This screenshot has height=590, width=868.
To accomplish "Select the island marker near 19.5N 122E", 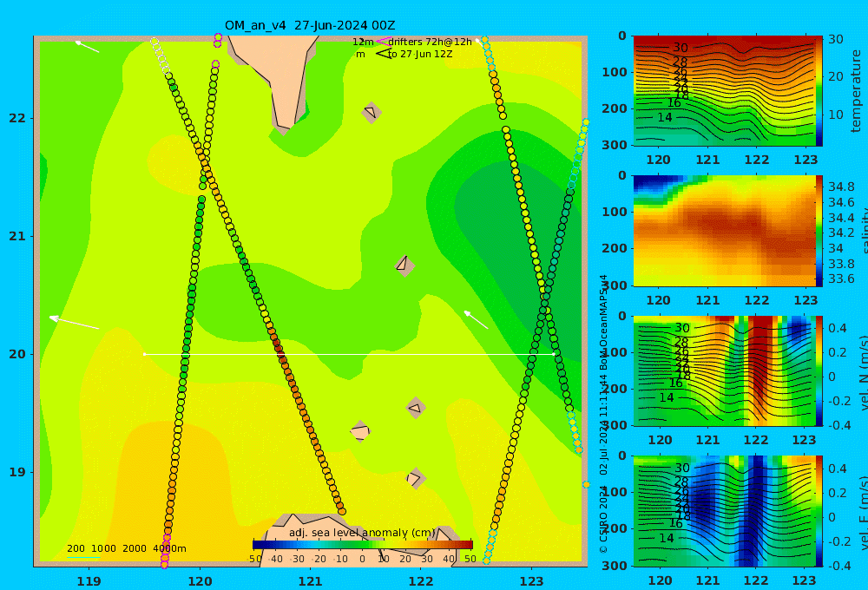I will point(416,409).
